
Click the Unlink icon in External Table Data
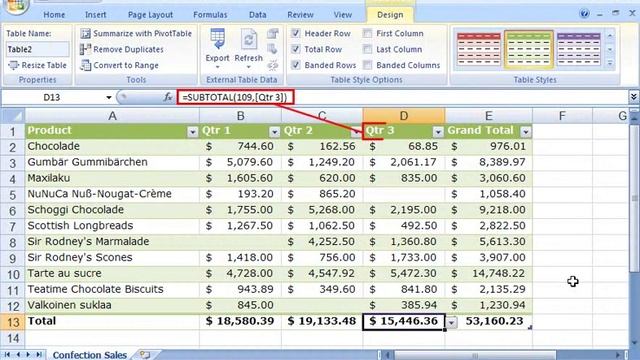click(x=273, y=65)
